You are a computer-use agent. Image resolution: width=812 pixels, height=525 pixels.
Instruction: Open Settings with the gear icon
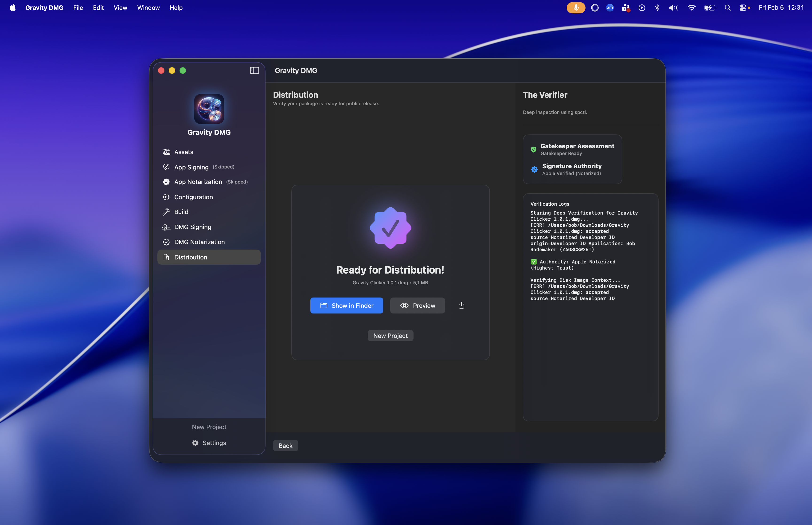click(209, 443)
